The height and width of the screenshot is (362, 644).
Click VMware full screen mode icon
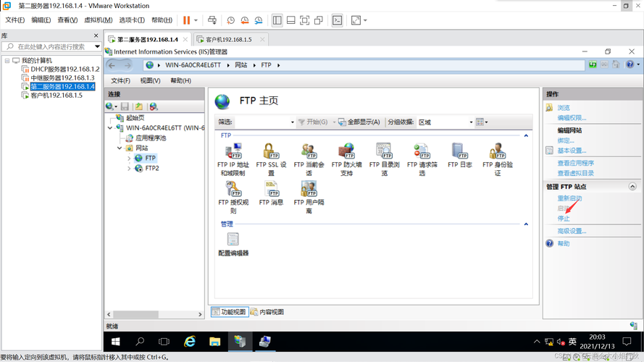pyautogui.click(x=304, y=20)
